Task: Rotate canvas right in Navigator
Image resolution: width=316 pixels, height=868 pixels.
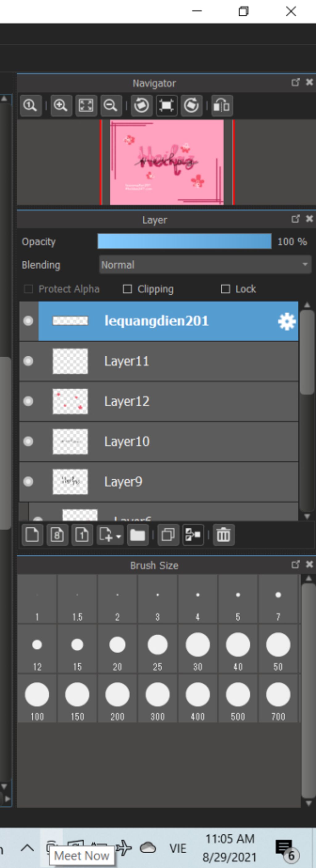Action: pyautogui.click(x=191, y=106)
